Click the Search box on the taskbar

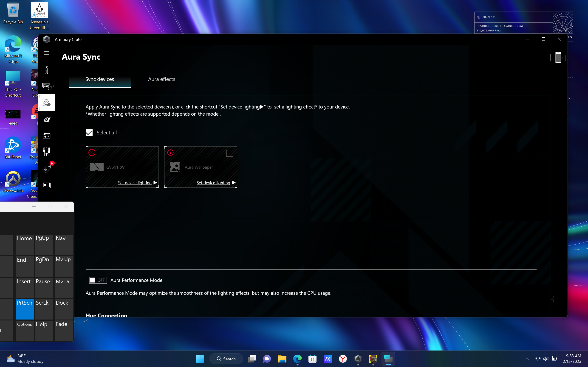[226, 359]
